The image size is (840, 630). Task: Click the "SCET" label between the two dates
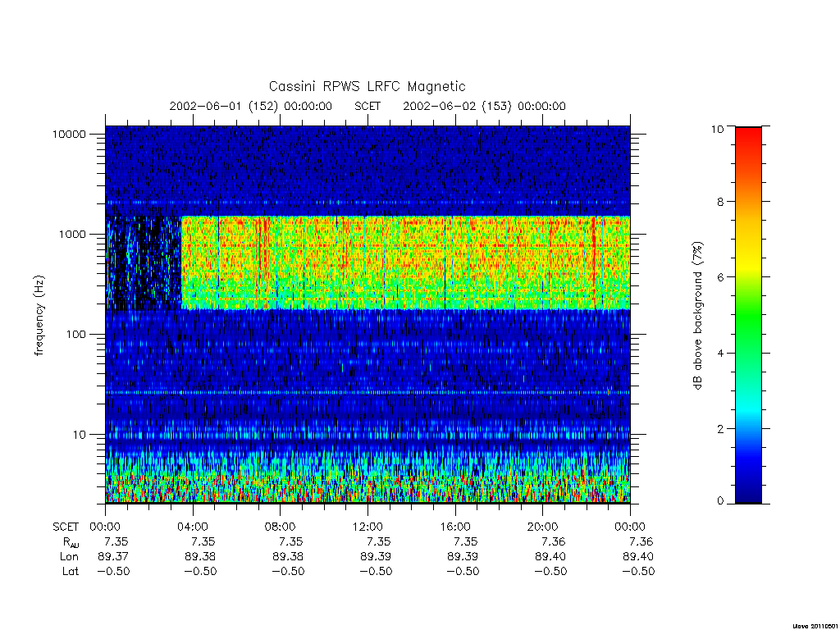pos(367,106)
